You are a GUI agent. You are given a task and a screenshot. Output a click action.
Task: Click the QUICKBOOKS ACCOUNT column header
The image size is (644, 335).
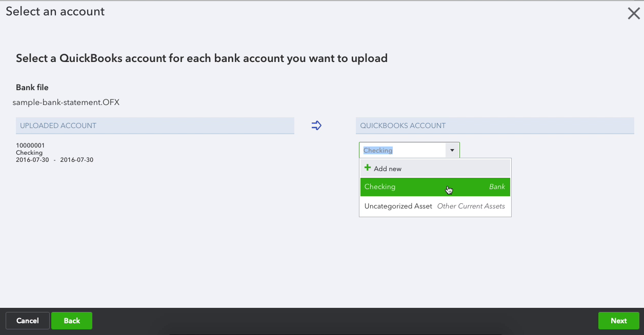point(495,125)
